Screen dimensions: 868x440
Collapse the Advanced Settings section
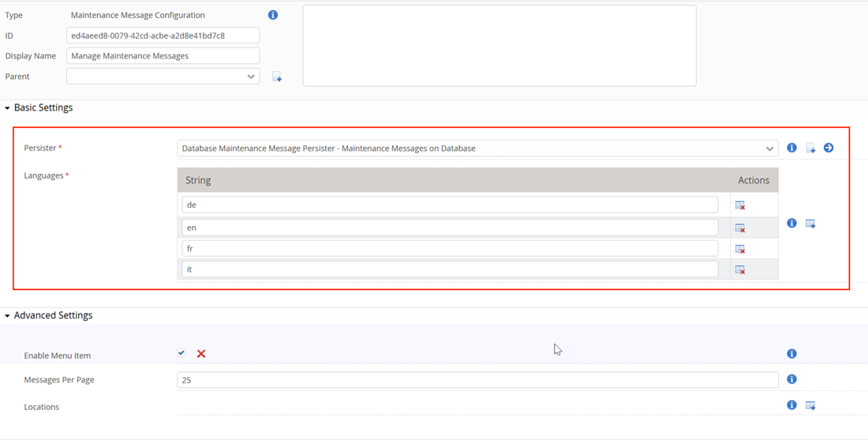tap(8, 316)
